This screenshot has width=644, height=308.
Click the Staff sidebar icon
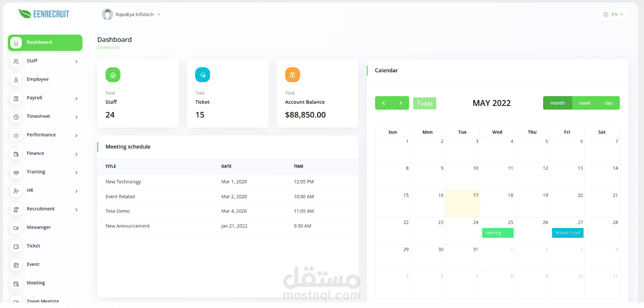(x=16, y=61)
